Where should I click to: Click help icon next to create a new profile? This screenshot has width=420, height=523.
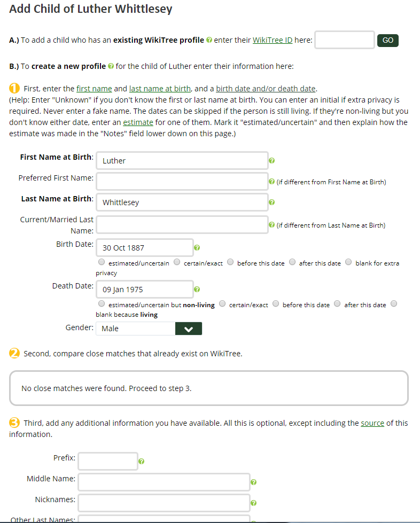(x=111, y=66)
